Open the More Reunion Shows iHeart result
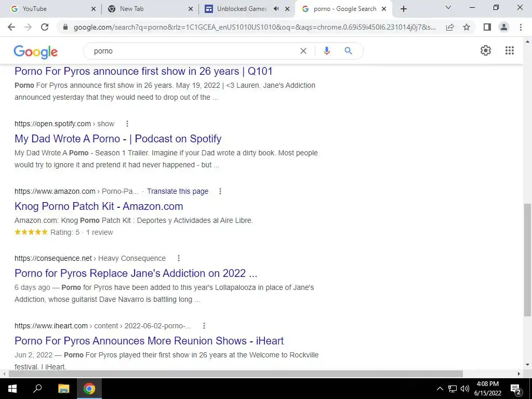Image resolution: width=532 pixels, height=399 pixels. [149, 341]
